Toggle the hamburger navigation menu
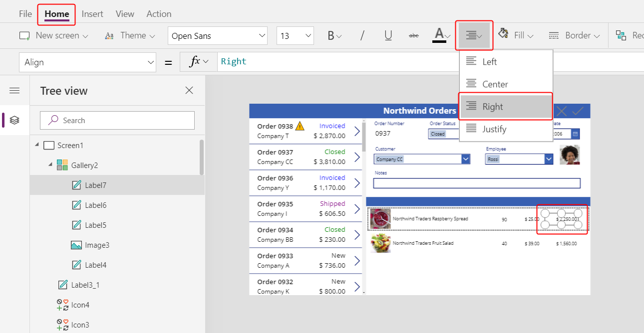The image size is (644, 333). pos(14,90)
